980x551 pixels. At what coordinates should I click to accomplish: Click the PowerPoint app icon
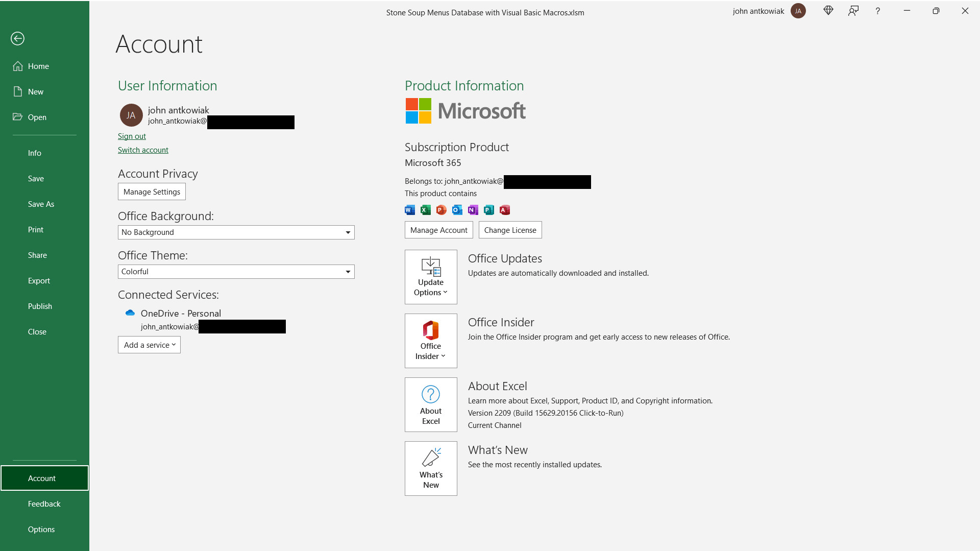(x=442, y=210)
